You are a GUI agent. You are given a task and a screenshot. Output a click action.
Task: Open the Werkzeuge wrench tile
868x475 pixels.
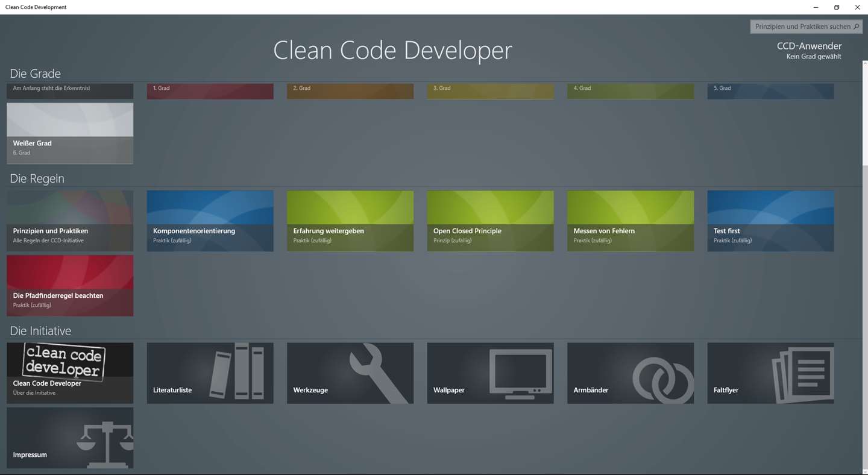[x=350, y=373]
